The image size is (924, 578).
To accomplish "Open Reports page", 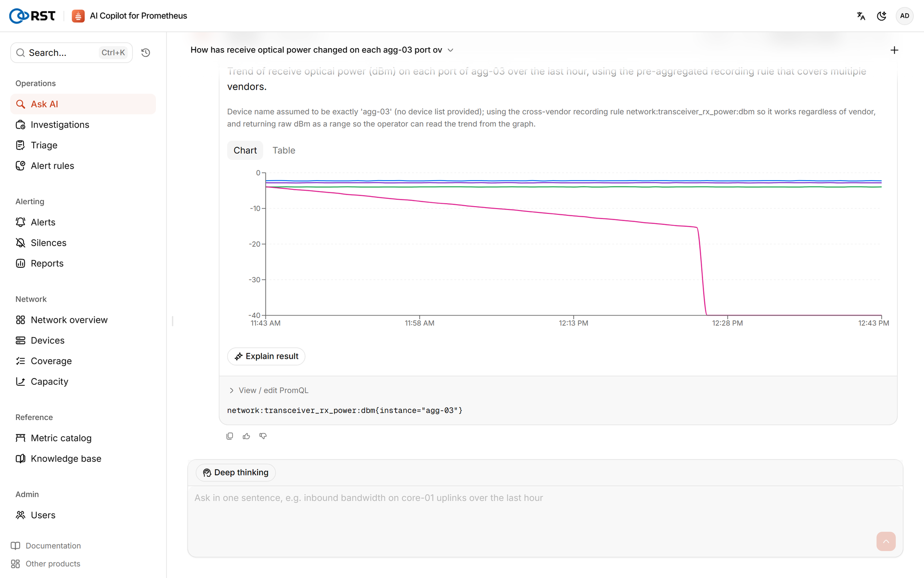I will pyautogui.click(x=83, y=263).
